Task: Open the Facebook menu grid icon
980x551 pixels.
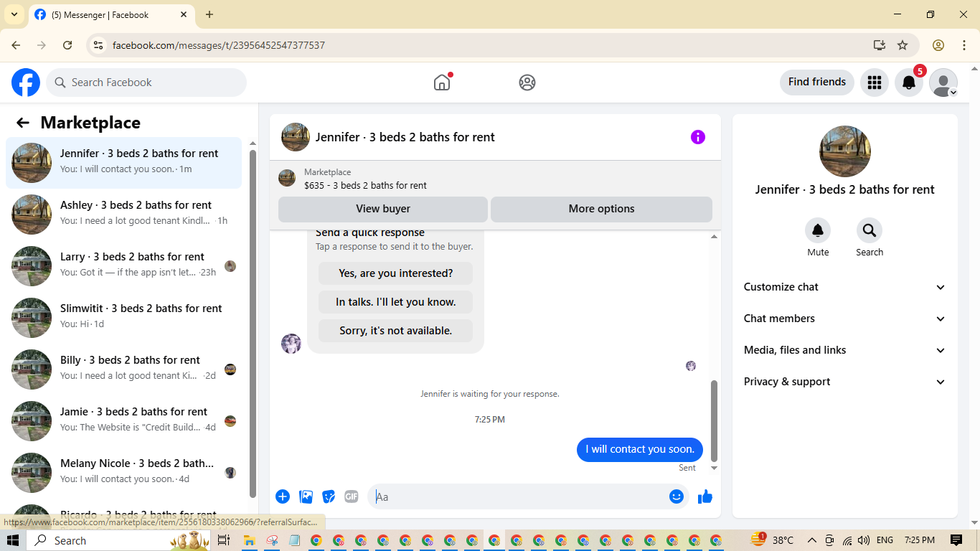Action: tap(875, 83)
